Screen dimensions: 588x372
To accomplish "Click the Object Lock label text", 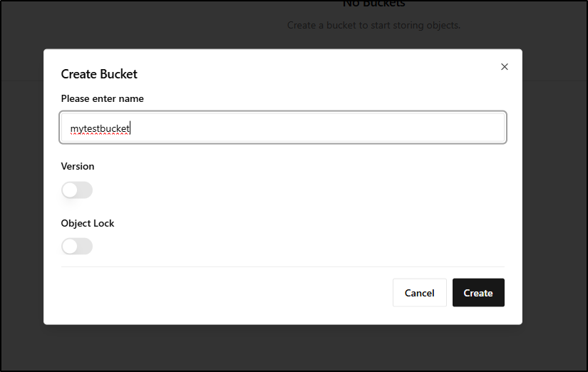I will pos(88,223).
